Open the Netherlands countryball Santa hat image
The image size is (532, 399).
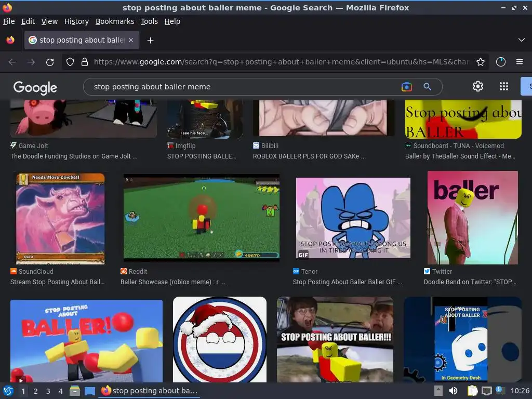click(x=220, y=340)
